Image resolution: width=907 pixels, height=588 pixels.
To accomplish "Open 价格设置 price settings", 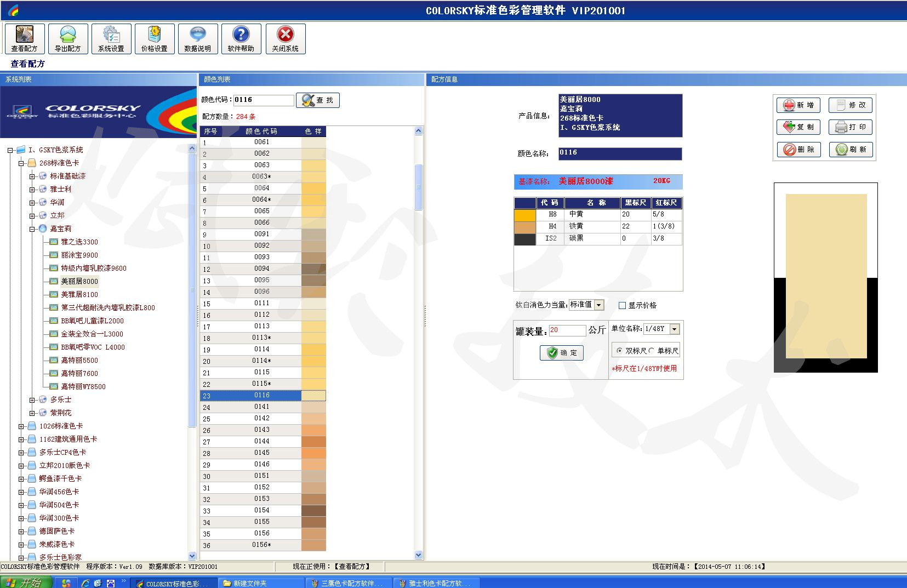I will (x=154, y=38).
